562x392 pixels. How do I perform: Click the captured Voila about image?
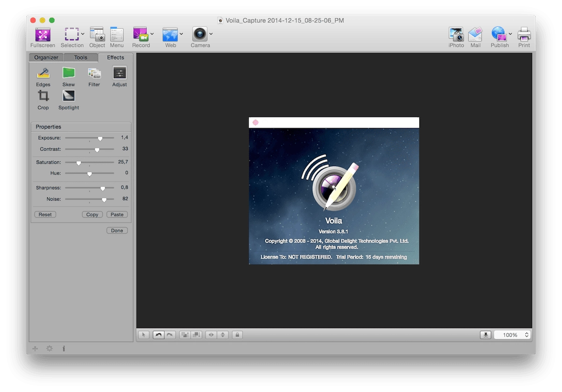(334, 191)
